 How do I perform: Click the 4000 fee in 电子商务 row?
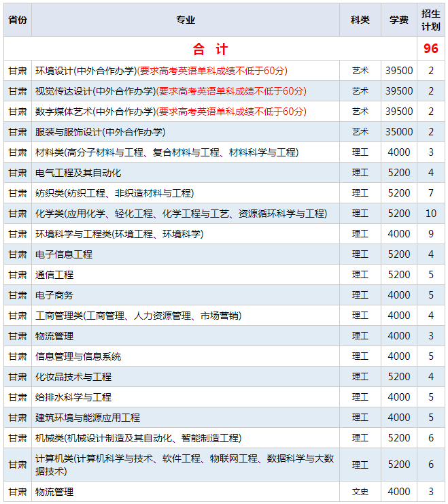399,295
